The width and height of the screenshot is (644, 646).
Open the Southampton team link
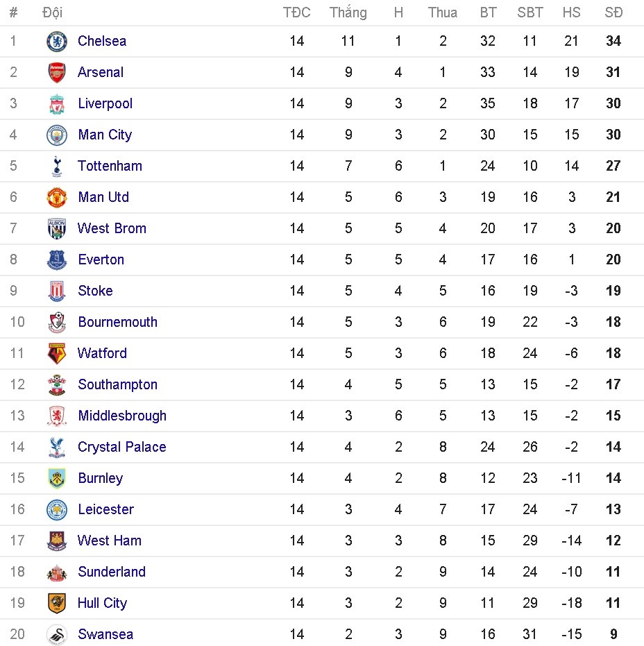pyautogui.click(x=118, y=384)
